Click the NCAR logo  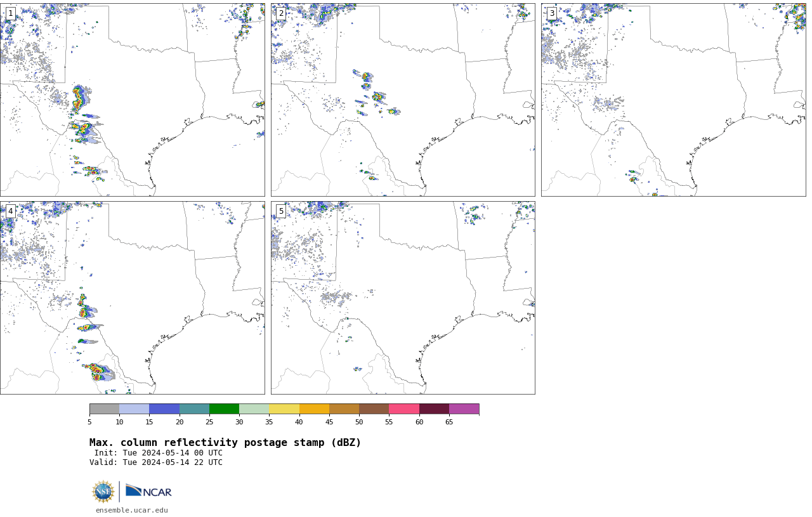tap(148, 491)
